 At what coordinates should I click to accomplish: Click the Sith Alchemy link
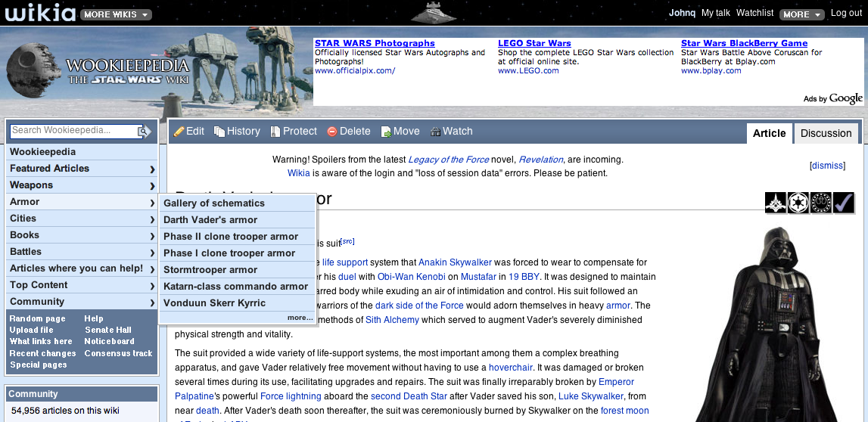392,320
